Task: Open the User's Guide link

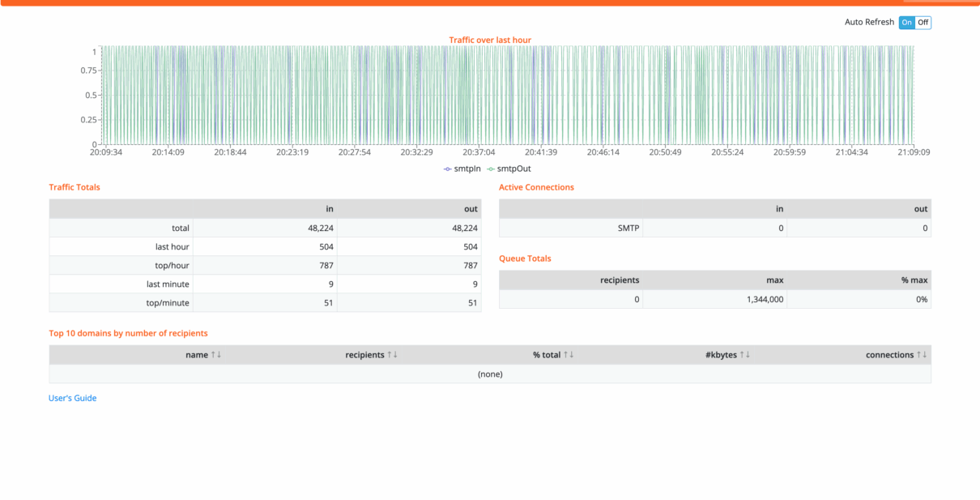Action: coord(73,398)
